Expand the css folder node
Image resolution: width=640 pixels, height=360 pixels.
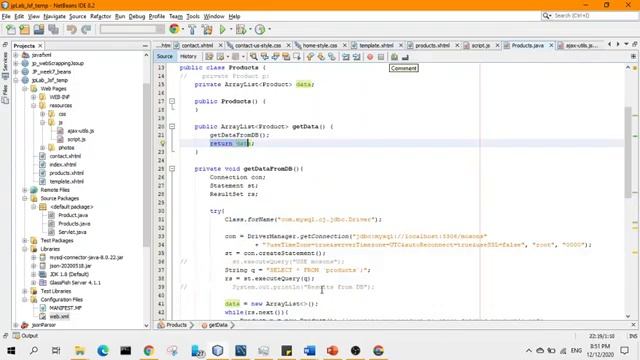(x=42, y=114)
